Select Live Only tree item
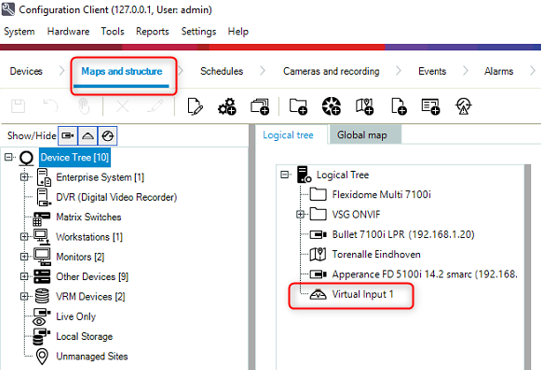 point(76,317)
